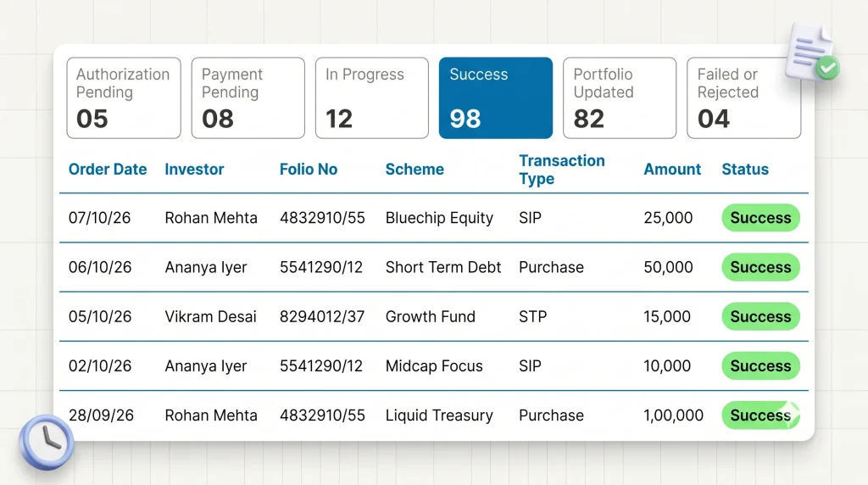Click Ananya Iyer in Short Term Debt row
The image size is (868, 485).
[206, 267]
